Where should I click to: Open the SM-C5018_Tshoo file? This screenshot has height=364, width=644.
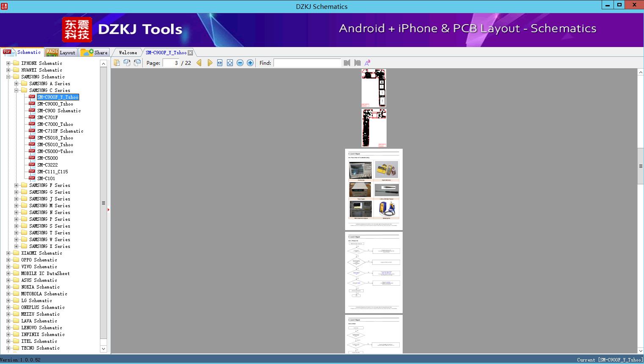coord(55,138)
